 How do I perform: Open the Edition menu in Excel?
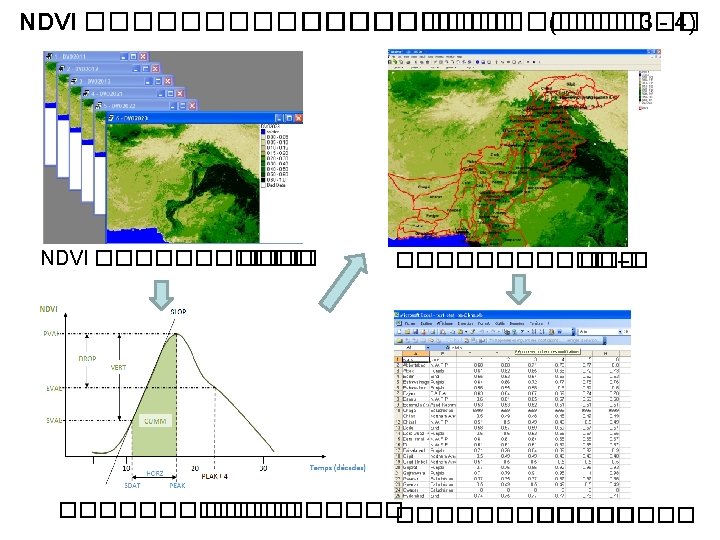pyautogui.click(x=426, y=324)
